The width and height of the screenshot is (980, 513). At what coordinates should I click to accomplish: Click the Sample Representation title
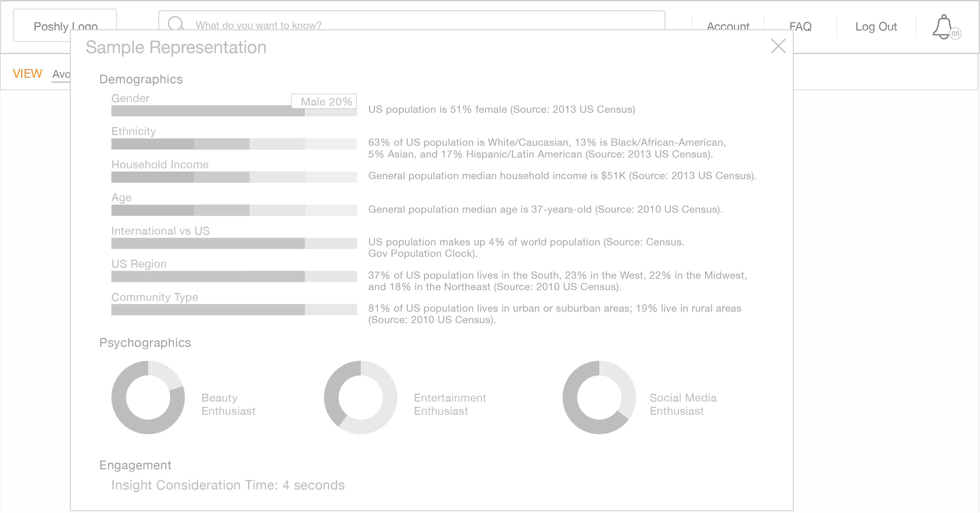click(176, 47)
